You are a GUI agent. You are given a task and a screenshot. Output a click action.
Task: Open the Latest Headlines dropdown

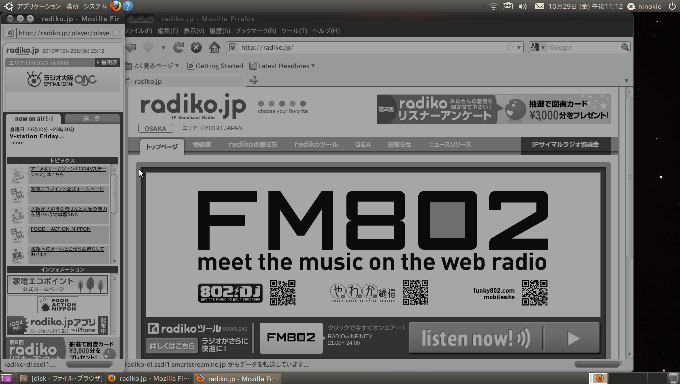282,66
